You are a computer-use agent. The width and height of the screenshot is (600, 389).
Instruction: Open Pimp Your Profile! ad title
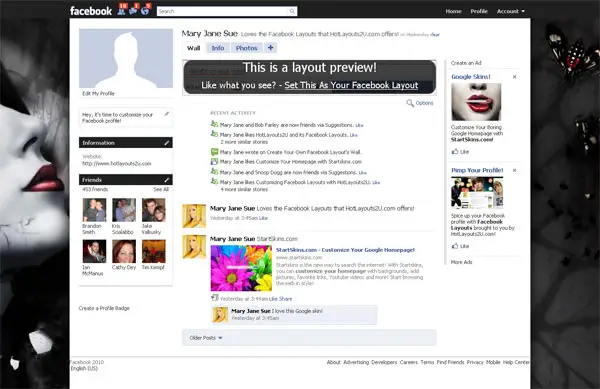477,170
